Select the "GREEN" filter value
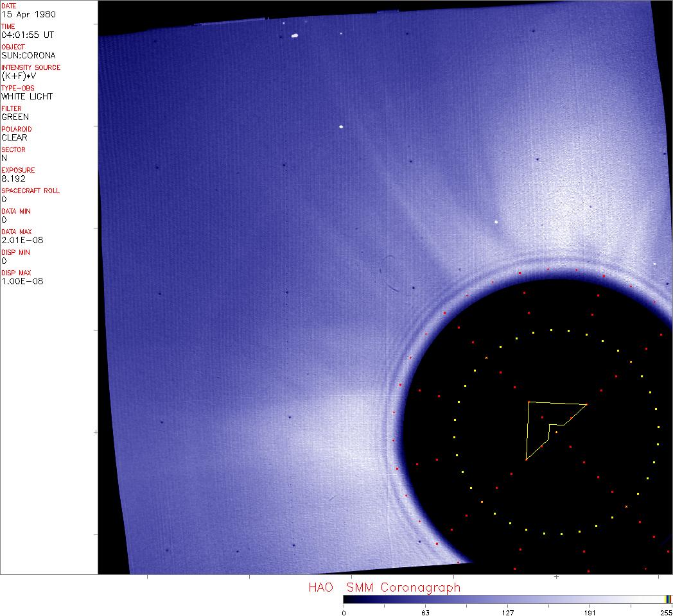673x616 pixels. [x=15, y=117]
